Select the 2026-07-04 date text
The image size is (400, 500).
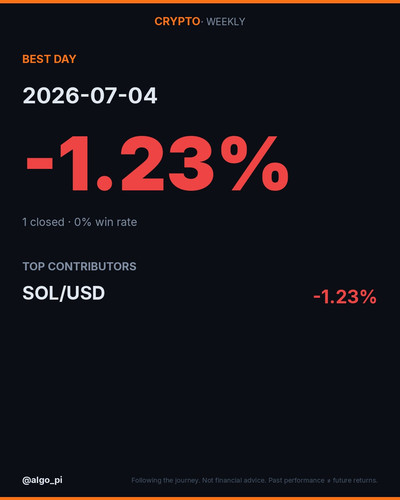(90, 96)
